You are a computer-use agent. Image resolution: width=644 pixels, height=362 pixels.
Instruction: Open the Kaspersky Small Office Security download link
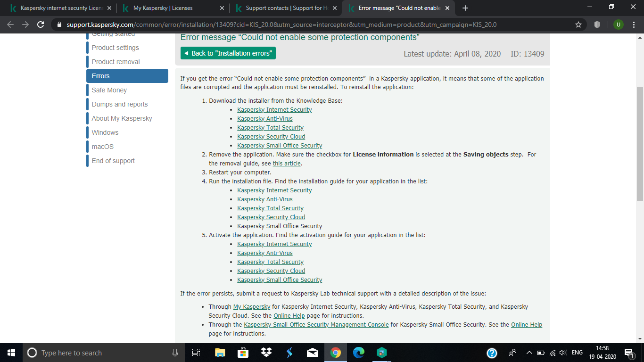[x=280, y=146]
